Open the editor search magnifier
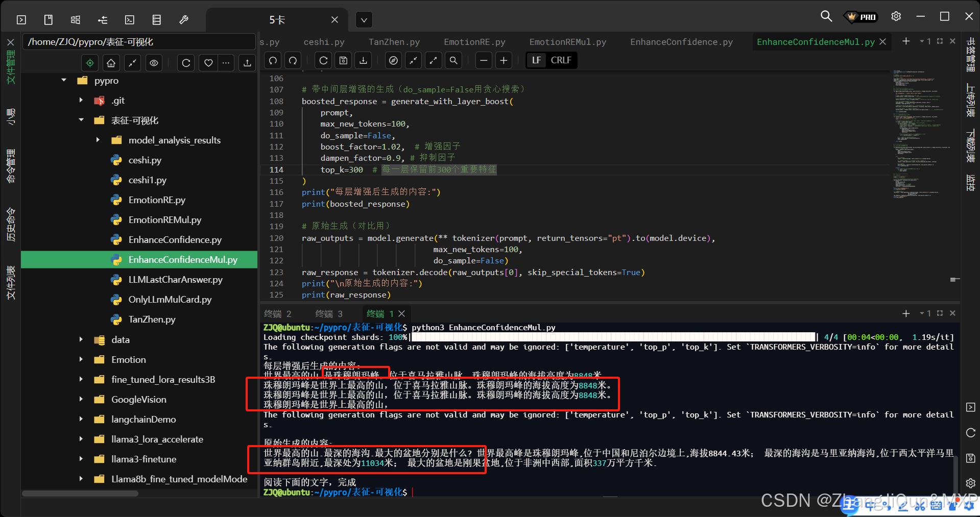This screenshot has height=517, width=980. pos(453,60)
